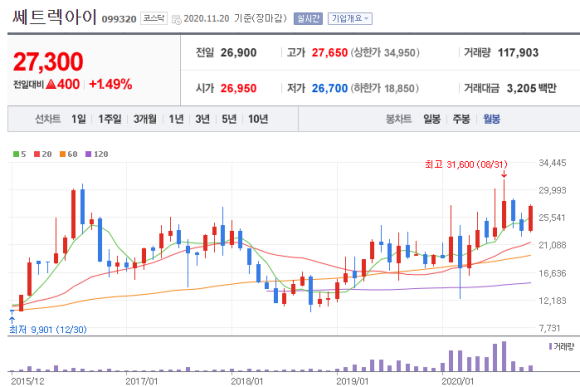Click the calendar clock icon beside the date
The height and width of the screenshot is (387, 580).
click(x=176, y=19)
